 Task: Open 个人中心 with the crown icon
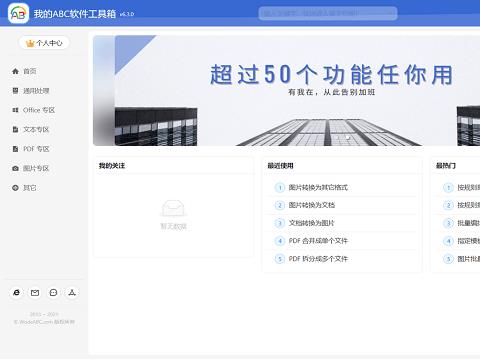pos(44,43)
